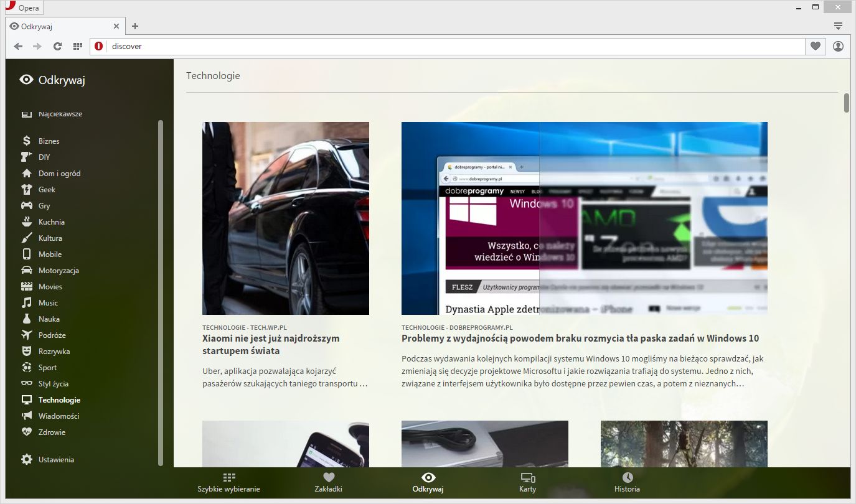Open the Windows 10 taskbar blur article headline
The image size is (856, 504).
click(580, 338)
